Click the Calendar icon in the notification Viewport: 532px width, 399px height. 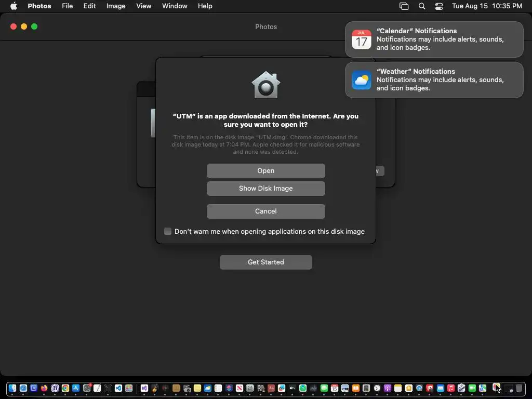[x=362, y=39]
